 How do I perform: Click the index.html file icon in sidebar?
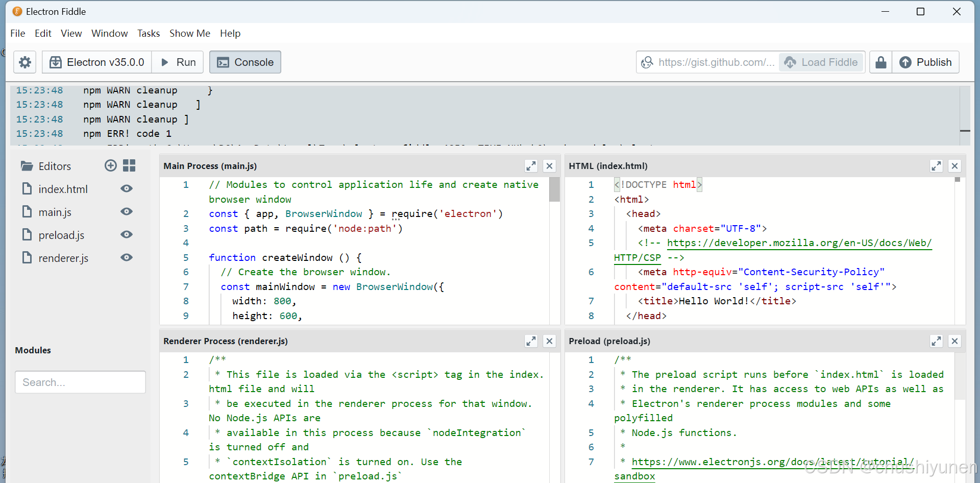pyautogui.click(x=27, y=188)
